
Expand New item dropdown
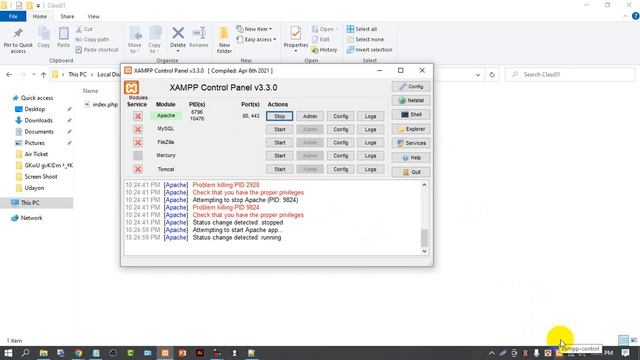pos(254,29)
